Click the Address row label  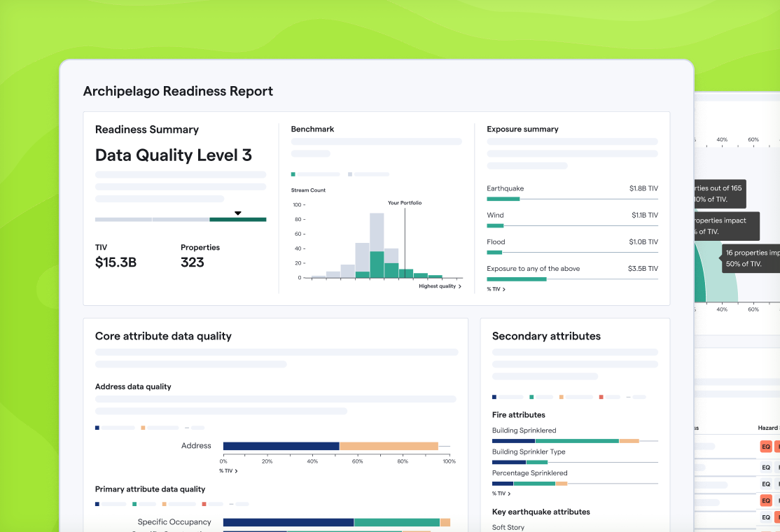coord(196,445)
